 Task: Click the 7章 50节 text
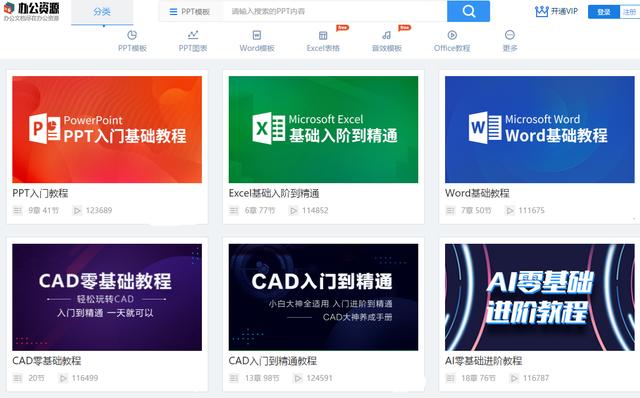coord(476,211)
